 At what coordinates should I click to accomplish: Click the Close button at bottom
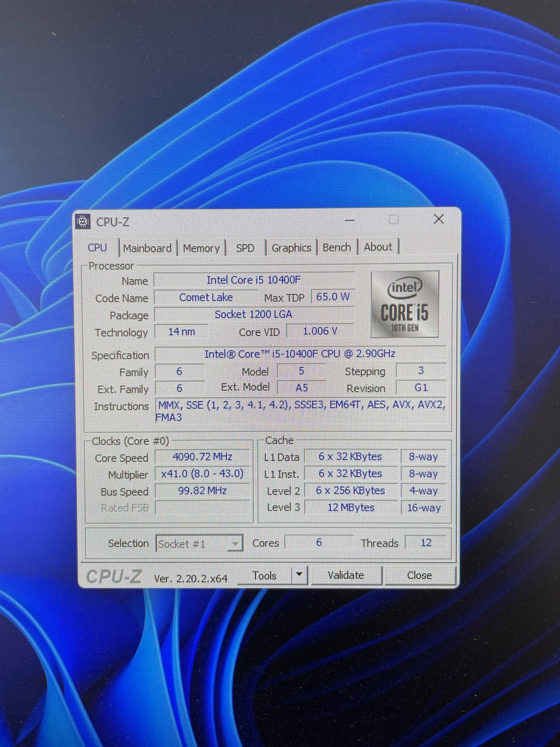tap(419, 575)
